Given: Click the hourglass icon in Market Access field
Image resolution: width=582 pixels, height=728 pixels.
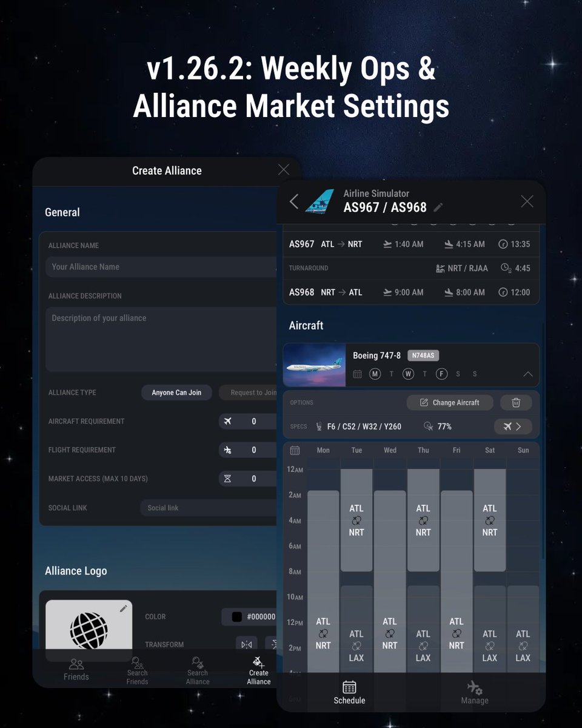Looking at the screenshot, I should tap(228, 479).
